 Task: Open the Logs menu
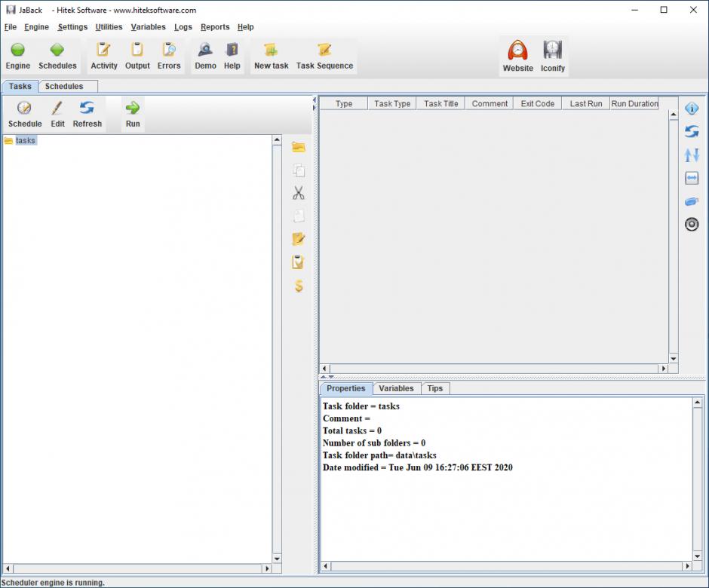click(x=183, y=27)
